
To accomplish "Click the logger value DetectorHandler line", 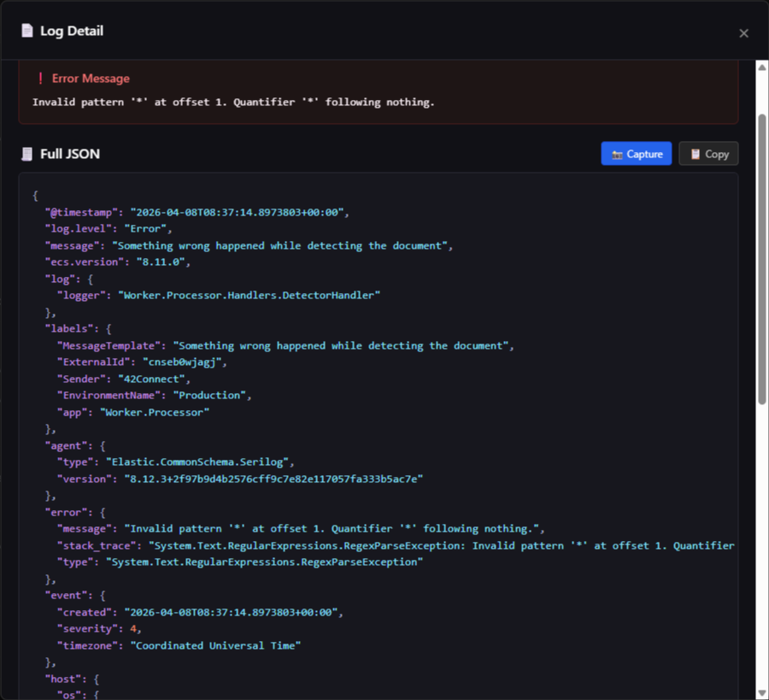I will tap(249, 296).
